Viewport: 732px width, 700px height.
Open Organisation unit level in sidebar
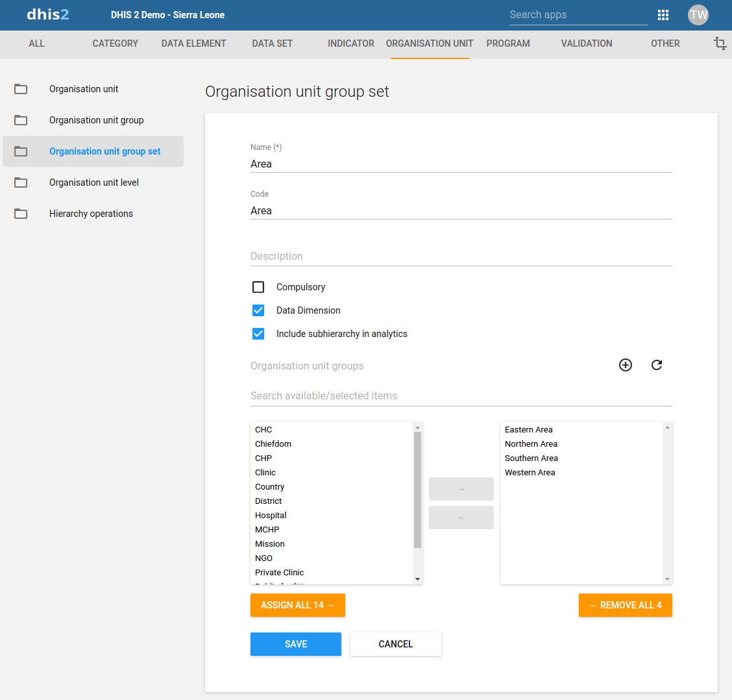pos(93,182)
